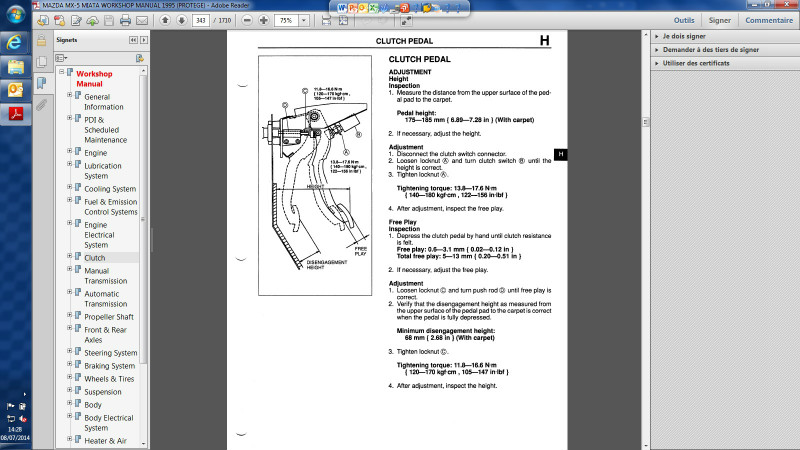Expand the Lubrication System node

(x=69, y=164)
